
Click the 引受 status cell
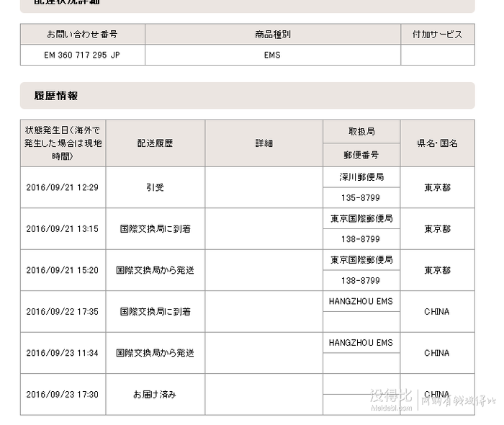155,187
